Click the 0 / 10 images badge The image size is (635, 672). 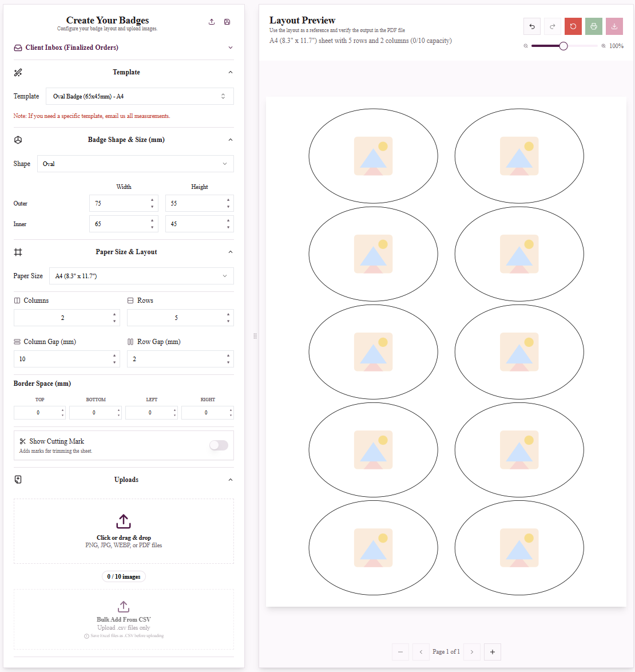124,576
